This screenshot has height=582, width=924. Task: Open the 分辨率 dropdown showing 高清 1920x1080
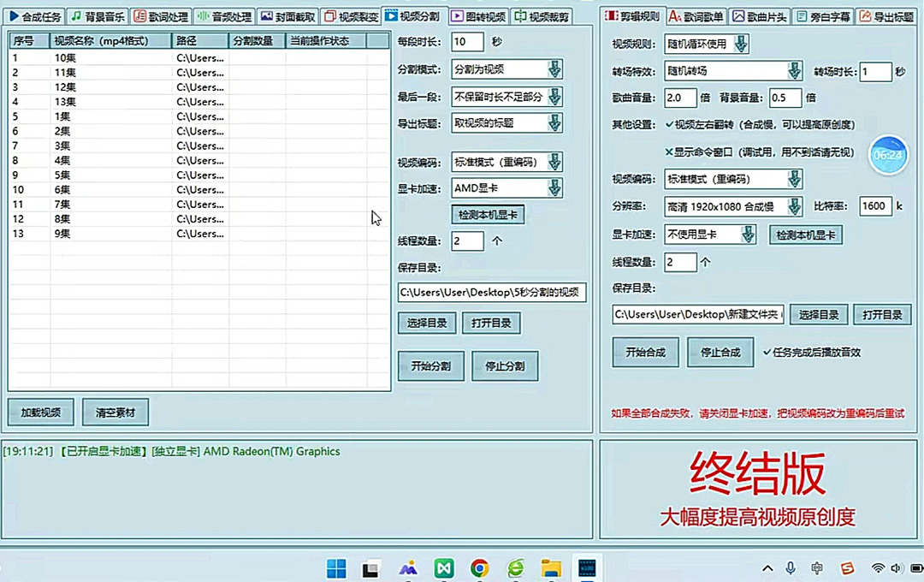click(x=794, y=205)
